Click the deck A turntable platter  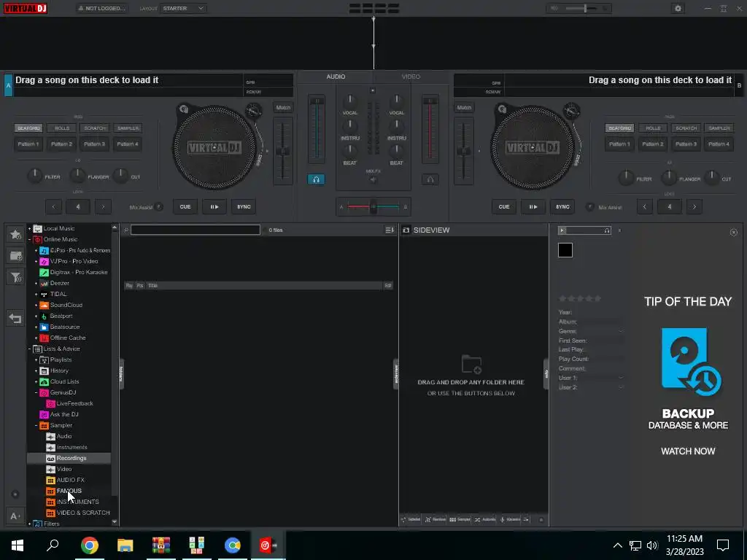tap(214, 147)
